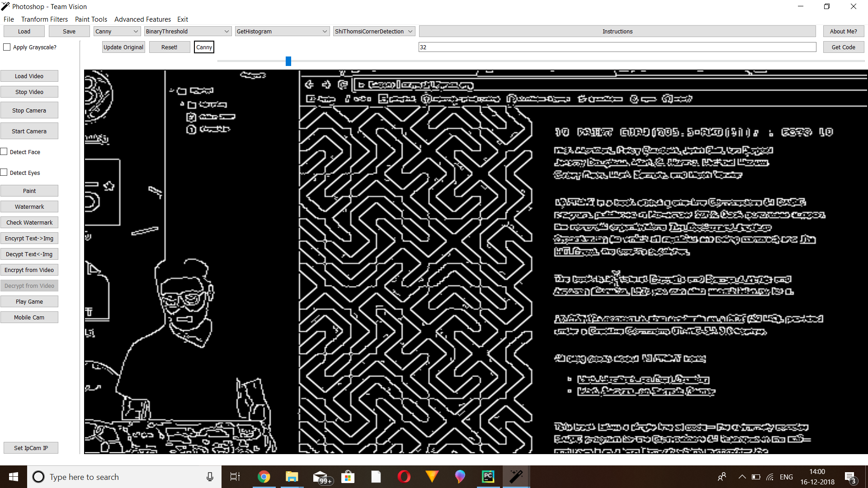Click the taskbar microphone search icon
The width and height of the screenshot is (868, 488).
pos(210,477)
